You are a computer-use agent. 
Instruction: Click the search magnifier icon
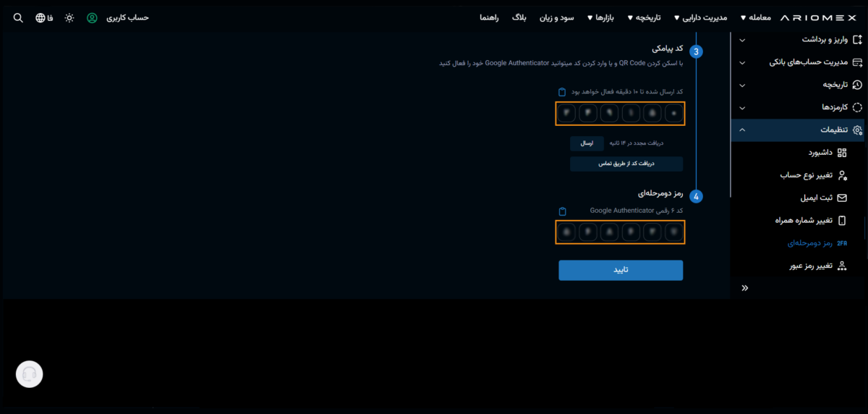point(18,17)
